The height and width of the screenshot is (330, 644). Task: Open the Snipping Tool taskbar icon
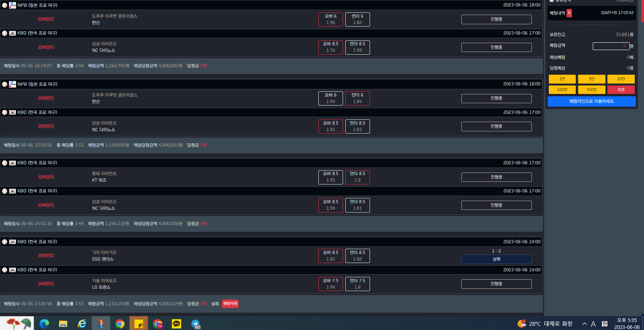pyautogui.click(x=101, y=324)
